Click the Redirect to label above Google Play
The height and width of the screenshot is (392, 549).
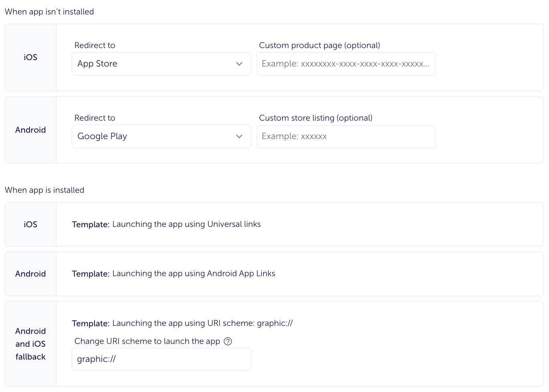(x=95, y=118)
